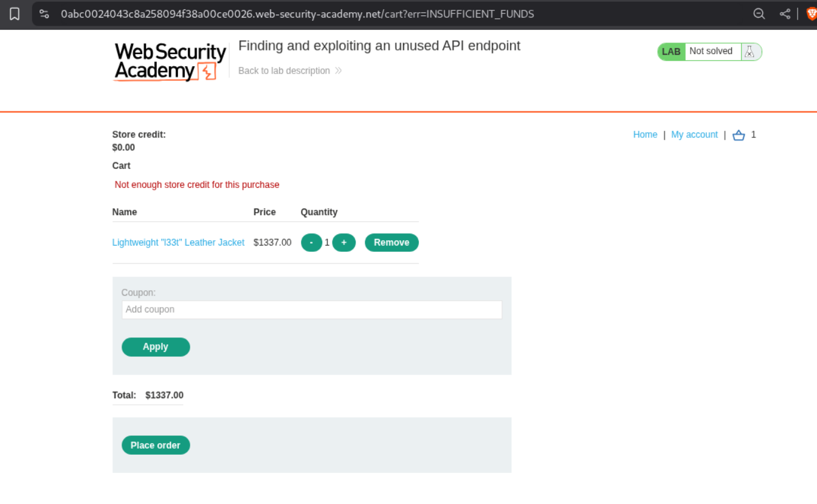This screenshot has height=504, width=817.
Task: Decrease jacket quantity with minus button
Action: [311, 243]
